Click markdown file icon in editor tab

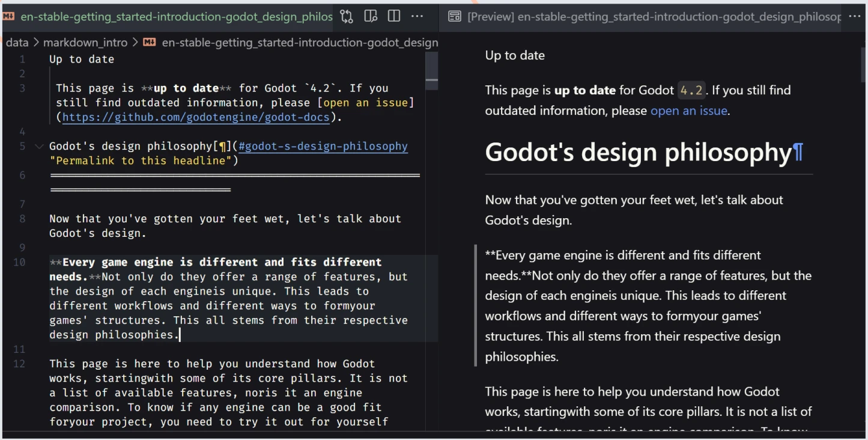click(x=8, y=16)
